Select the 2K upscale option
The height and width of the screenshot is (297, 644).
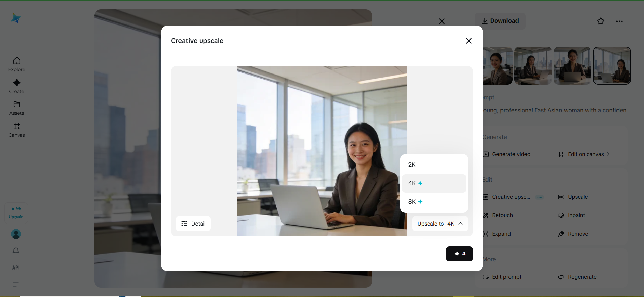[434, 165]
